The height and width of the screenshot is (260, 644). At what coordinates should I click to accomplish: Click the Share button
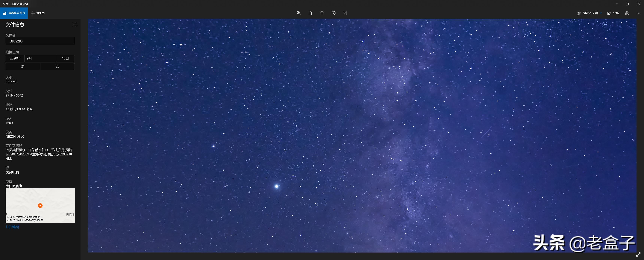pos(613,13)
